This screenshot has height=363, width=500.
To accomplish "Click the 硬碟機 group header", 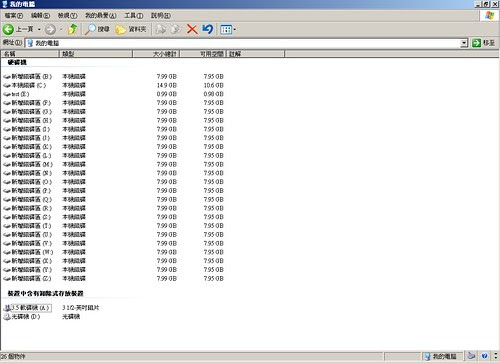I will [17, 62].
